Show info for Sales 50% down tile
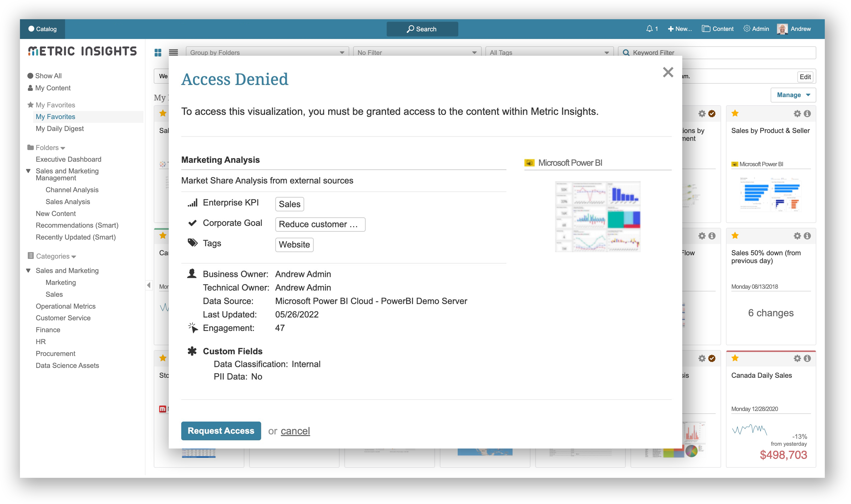 click(x=807, y=236)
